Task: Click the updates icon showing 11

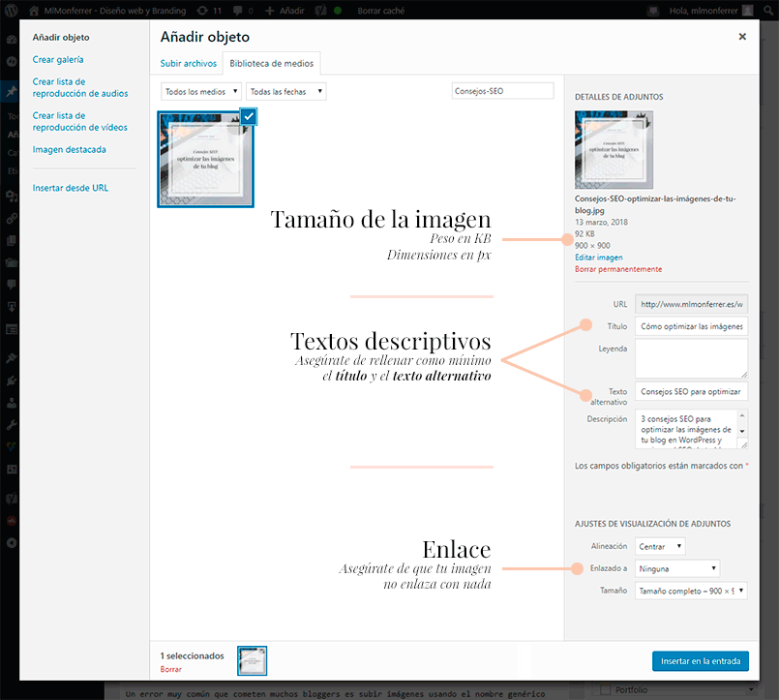Action: [x=207, y=9]
